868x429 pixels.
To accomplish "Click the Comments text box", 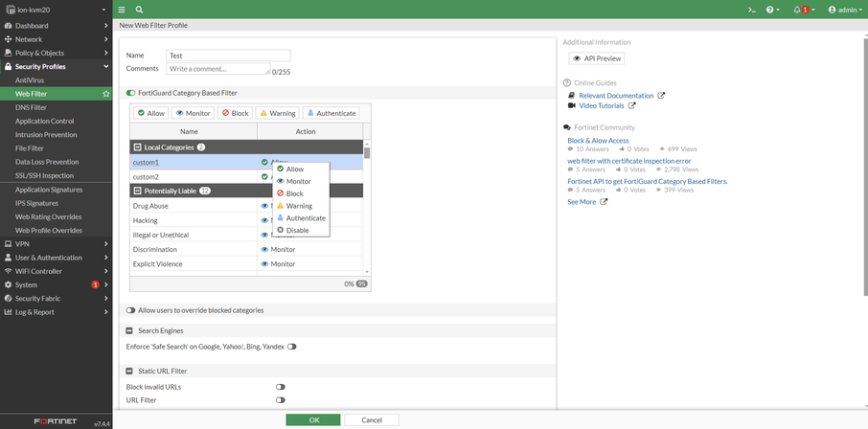I will tap(218, 69).
